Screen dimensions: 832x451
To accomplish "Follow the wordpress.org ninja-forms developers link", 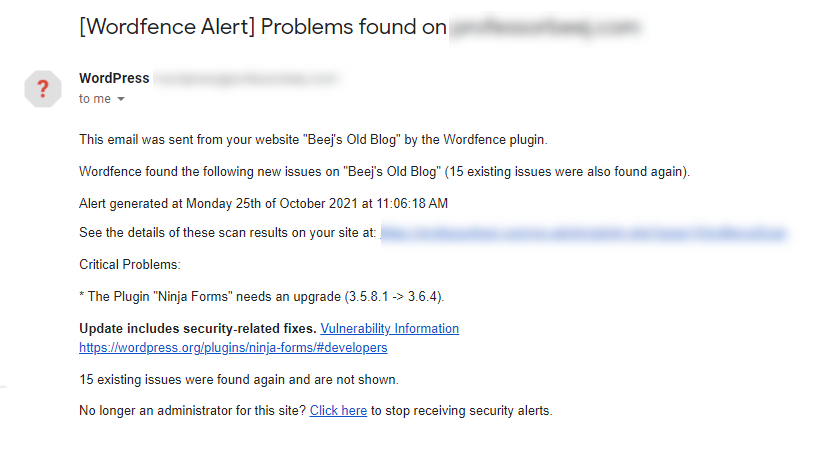I will (233, 347).
